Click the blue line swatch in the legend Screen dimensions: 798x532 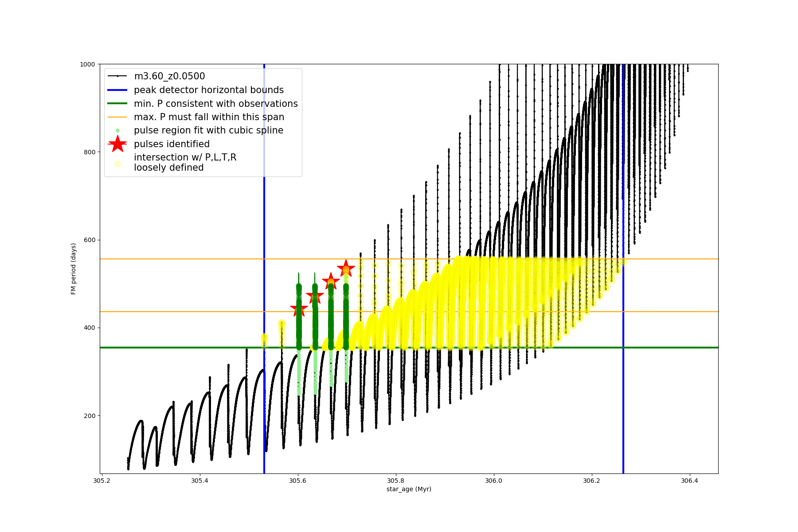(x=117, y=90)
